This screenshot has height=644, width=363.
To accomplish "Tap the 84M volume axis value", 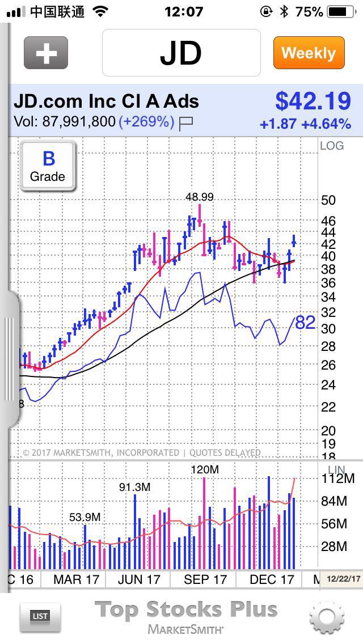I will click(335, 501).
